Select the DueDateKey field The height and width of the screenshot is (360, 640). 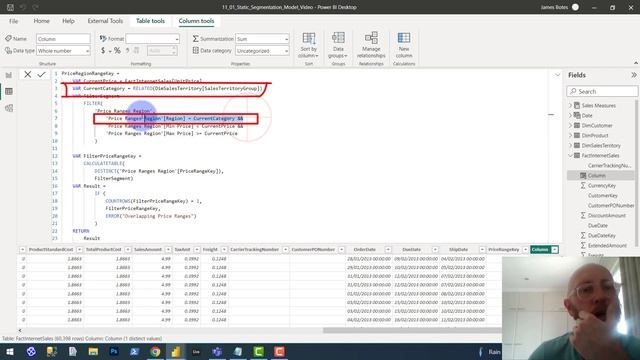click(602, 236)
